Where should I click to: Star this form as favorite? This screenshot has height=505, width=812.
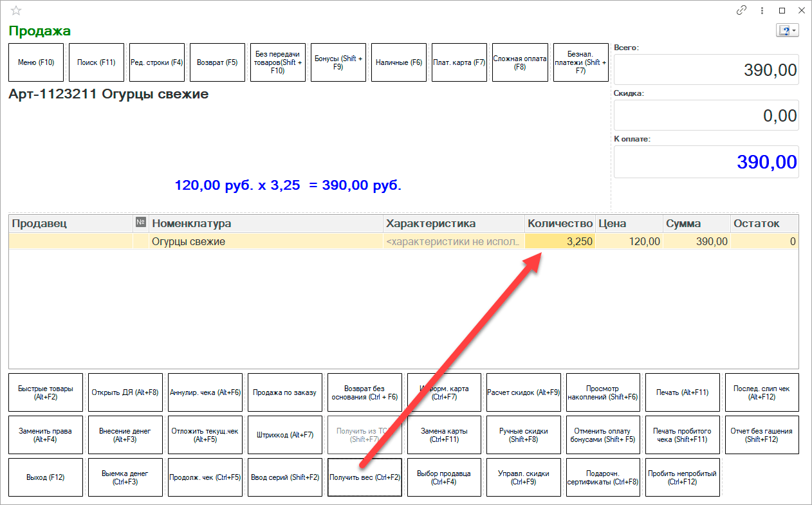pos(16,11)
